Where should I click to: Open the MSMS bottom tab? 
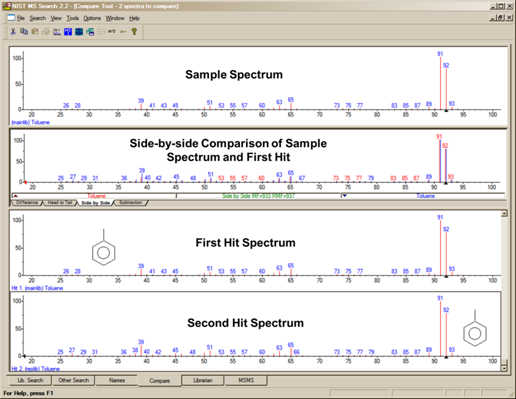(246, 380)
